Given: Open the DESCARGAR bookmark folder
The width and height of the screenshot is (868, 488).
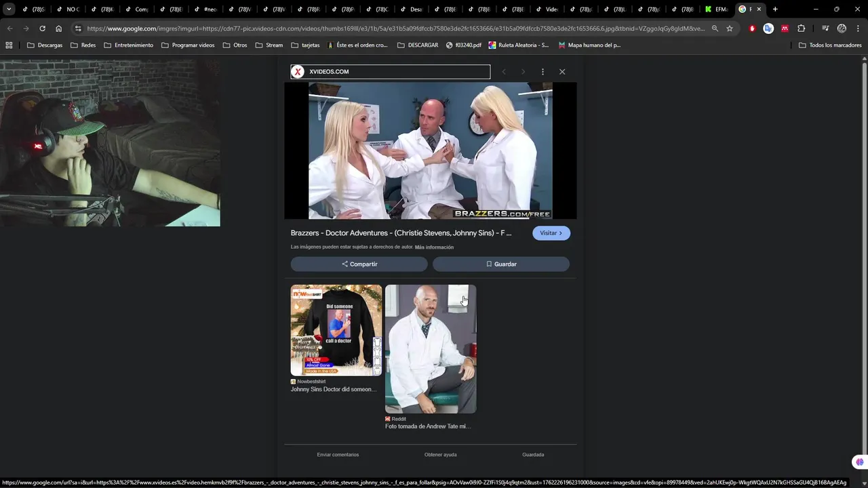Looking at the screenshot, I should coord(418,45).
